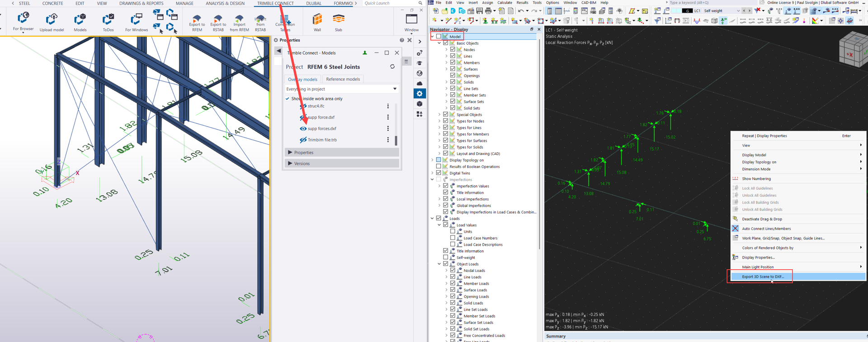This screenshot has width=868, height=342.
Task: Uncheck the Nodes checkbox in Navigator
Action: point(453,50)
